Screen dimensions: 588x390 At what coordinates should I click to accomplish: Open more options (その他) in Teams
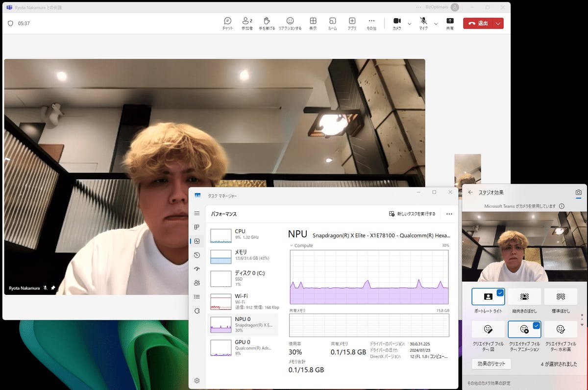tap(371, 24)
